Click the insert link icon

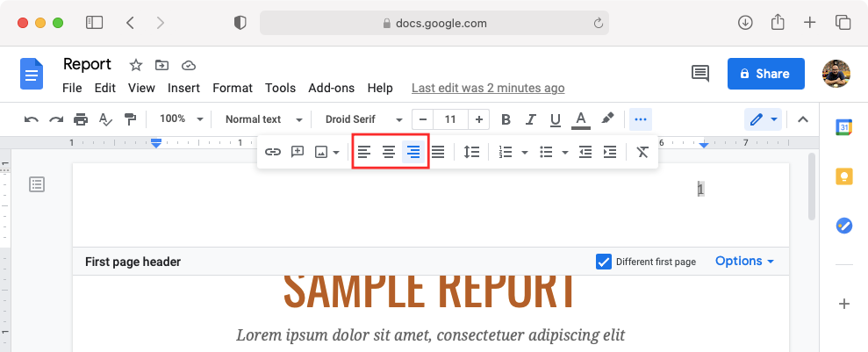point(273,152)
